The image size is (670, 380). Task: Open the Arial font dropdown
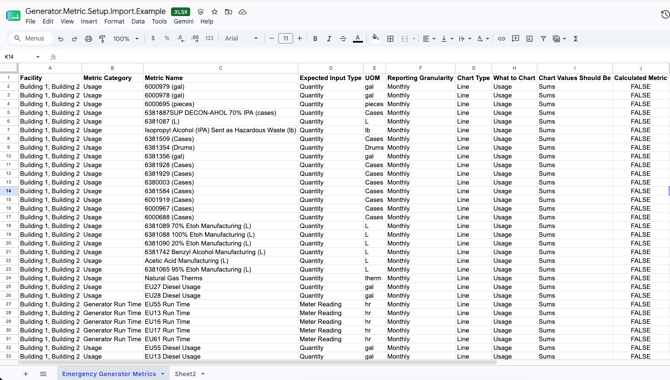pos(241,38)
